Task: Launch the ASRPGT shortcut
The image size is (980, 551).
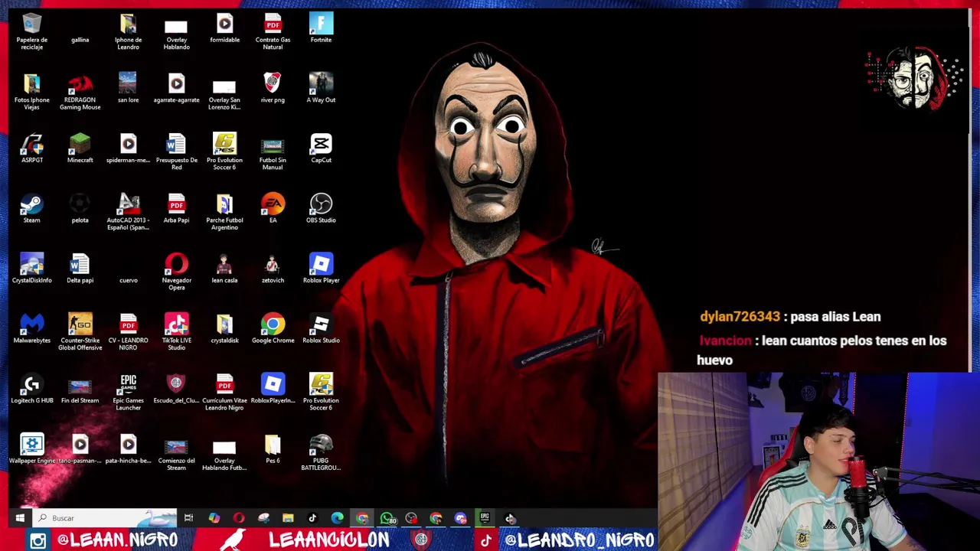Action: [x=31, y=148]
